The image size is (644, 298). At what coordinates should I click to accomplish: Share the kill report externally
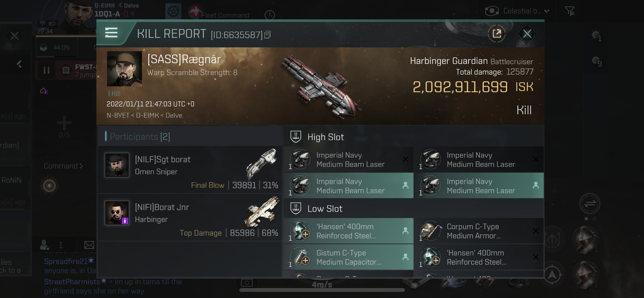496,33
